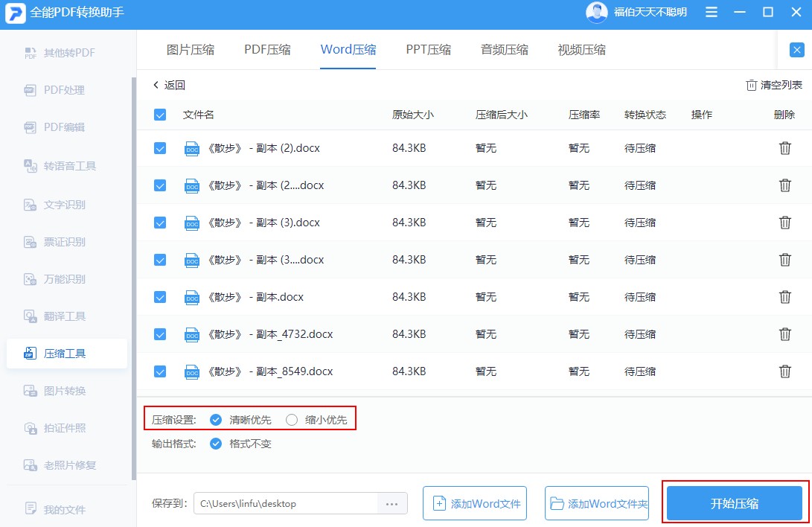Open 我的文件 in the sidebar
The height and width of the screenshot is (527, 812).
coord(54,509)
